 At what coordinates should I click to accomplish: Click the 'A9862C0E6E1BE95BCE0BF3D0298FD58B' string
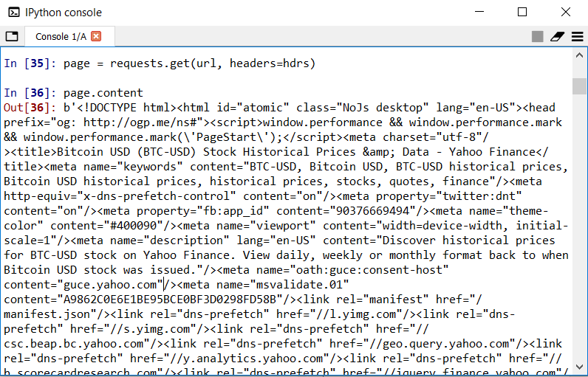[169, 300]
